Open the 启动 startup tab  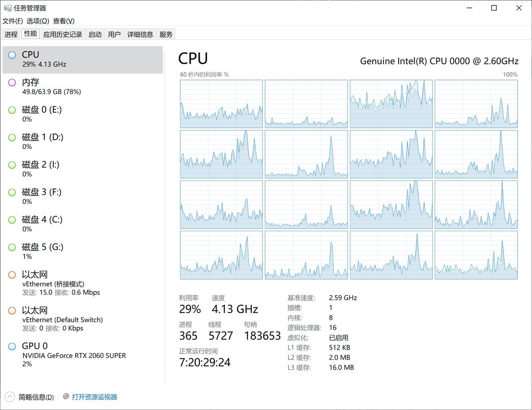tap(95, 35)
